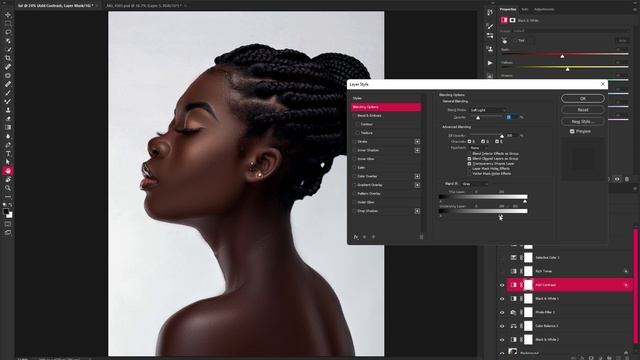Select the highlighted Hand tool

(8, 171)
